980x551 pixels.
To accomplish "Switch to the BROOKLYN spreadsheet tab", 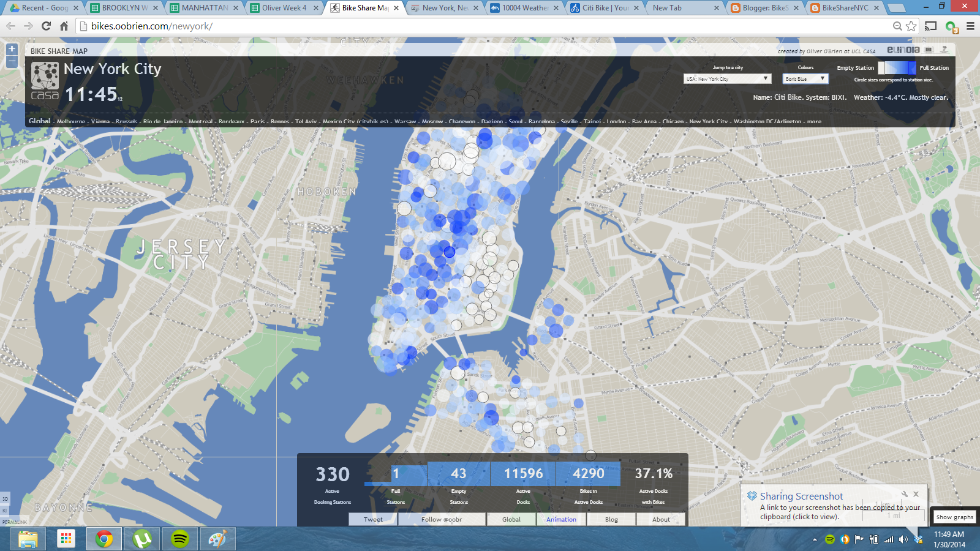I will tap(124, 8).
